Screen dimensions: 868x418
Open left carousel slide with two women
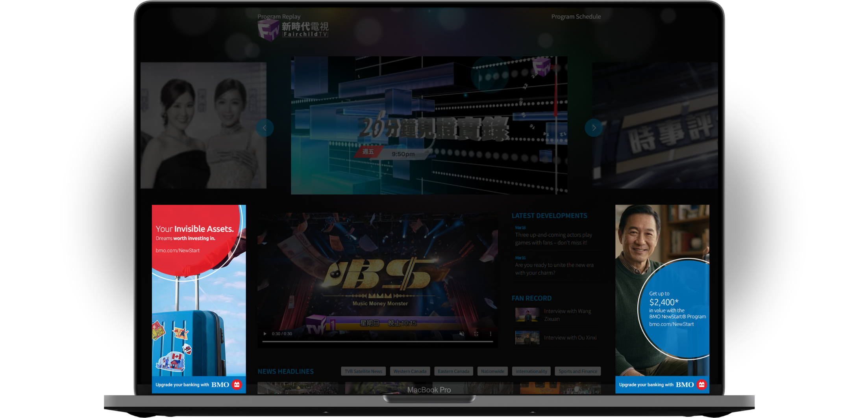coord(204,125)
